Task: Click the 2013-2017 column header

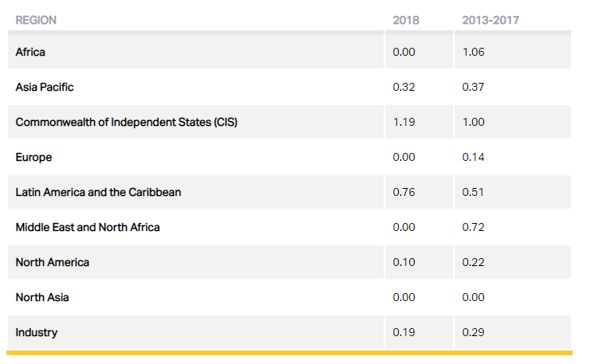Action: tap(491, 20)
